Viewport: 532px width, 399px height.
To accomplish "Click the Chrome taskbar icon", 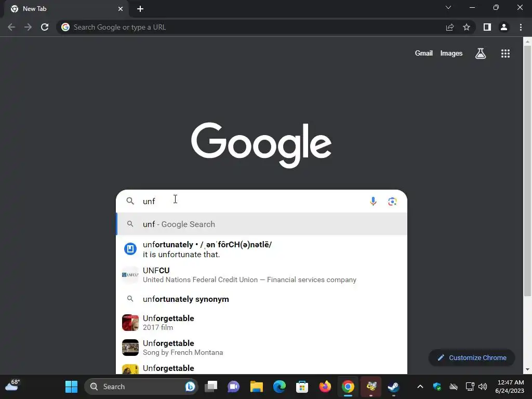I will pyautogui.click(x=348, y=387).
